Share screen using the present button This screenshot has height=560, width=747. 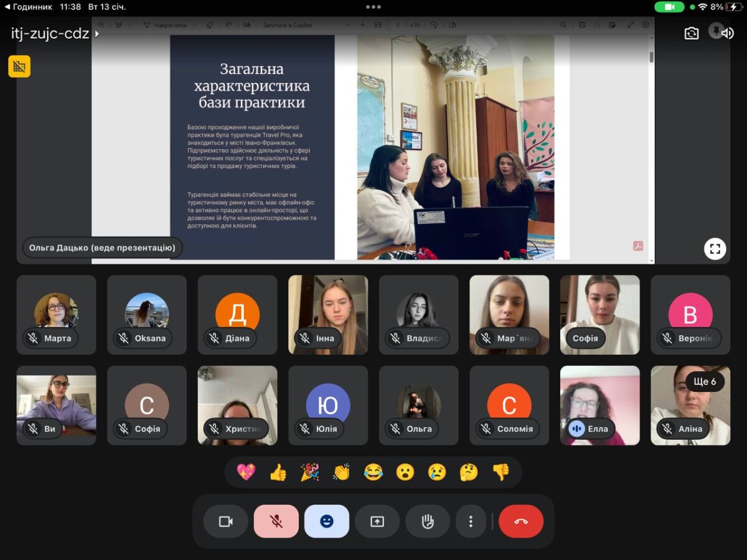[x=377, y=521]
